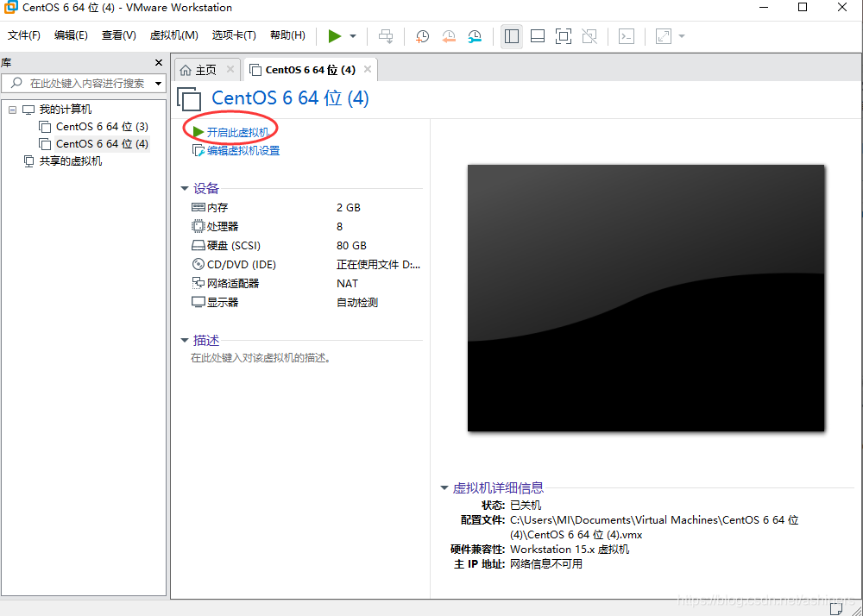
Task: Collapse the 描述 section
Action: 185,341
